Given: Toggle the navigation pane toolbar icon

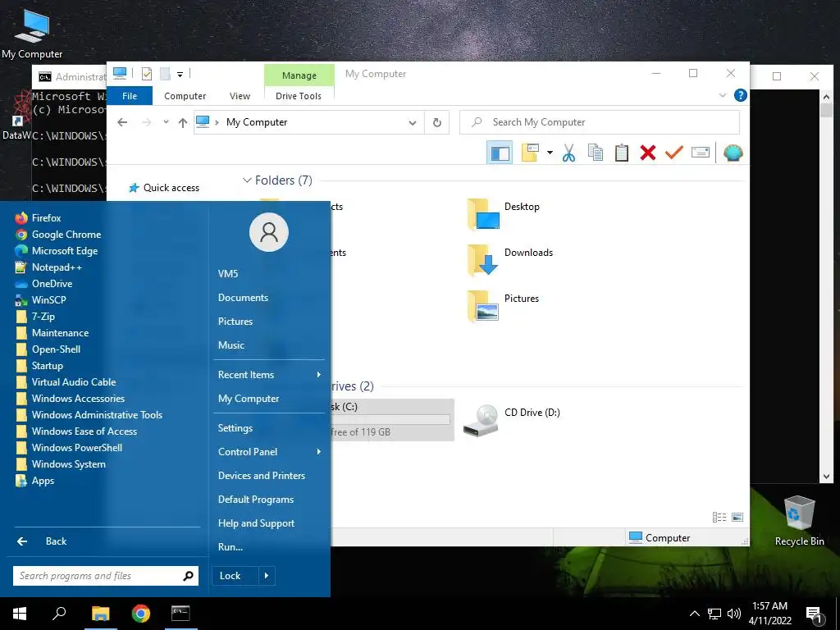Looking at the screenshot, I should click(x=500, y=153).
